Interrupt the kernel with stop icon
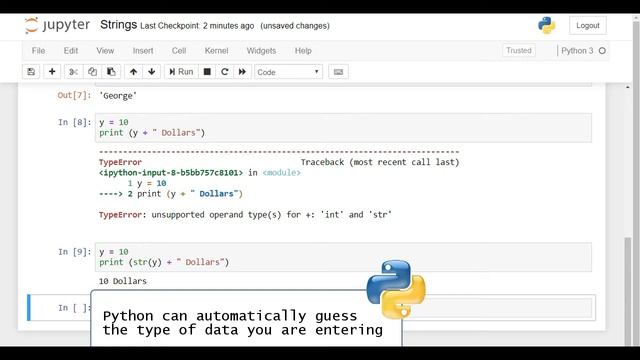 (207, 72)
